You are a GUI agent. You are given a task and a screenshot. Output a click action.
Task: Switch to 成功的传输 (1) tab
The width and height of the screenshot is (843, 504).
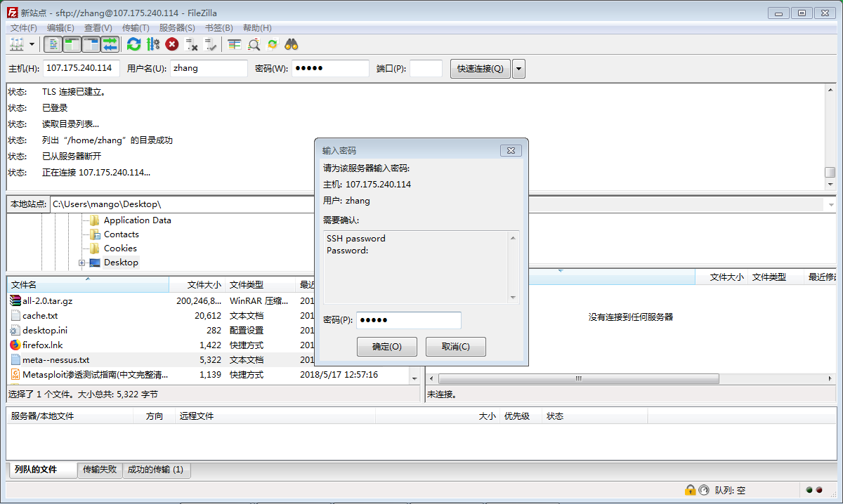point(157,470)
